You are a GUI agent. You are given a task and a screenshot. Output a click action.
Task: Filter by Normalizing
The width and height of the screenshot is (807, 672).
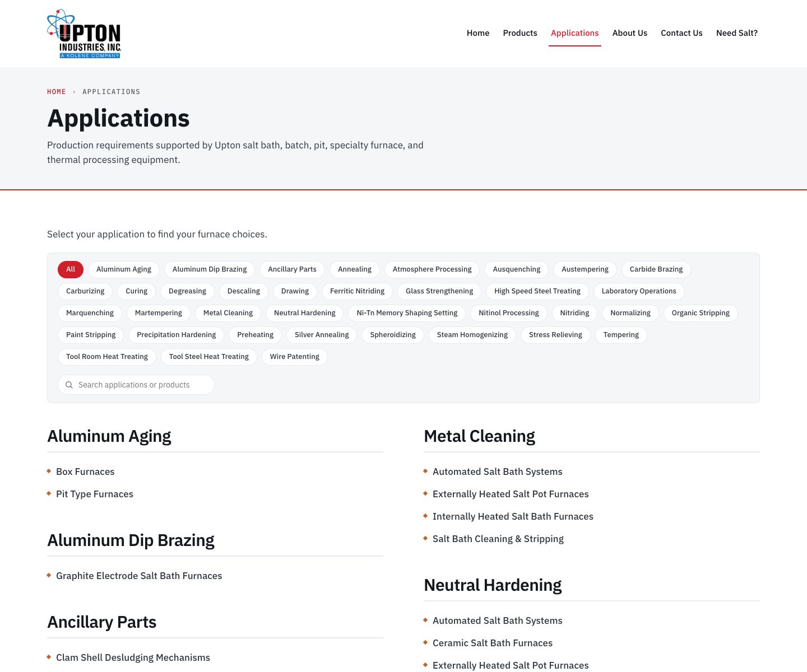(630, 313)
